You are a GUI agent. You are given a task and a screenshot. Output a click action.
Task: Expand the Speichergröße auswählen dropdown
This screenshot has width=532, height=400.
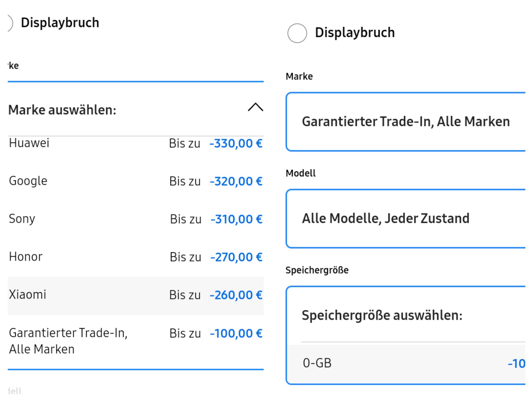[x=406, y=315]
